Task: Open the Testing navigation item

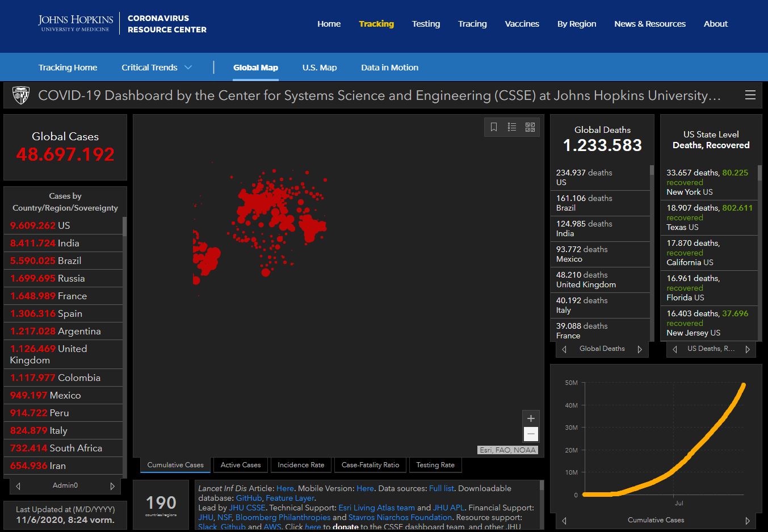Action: [426, 24]
